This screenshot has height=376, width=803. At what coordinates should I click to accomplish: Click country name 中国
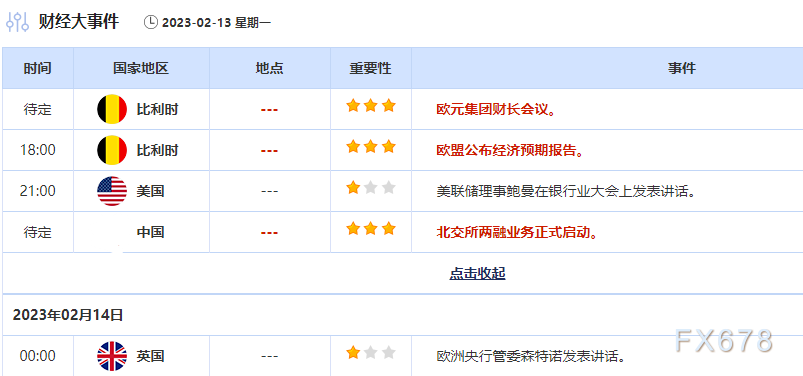coord(151,233)
